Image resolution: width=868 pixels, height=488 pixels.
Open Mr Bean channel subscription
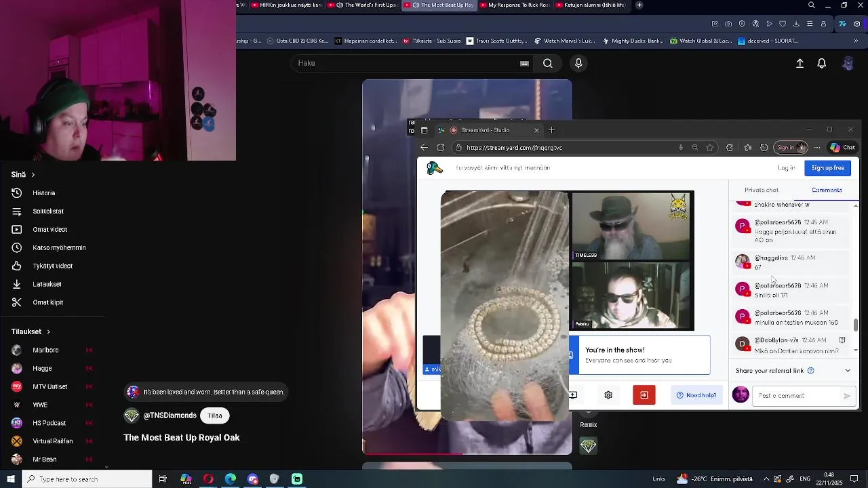(x=44, y=460)
